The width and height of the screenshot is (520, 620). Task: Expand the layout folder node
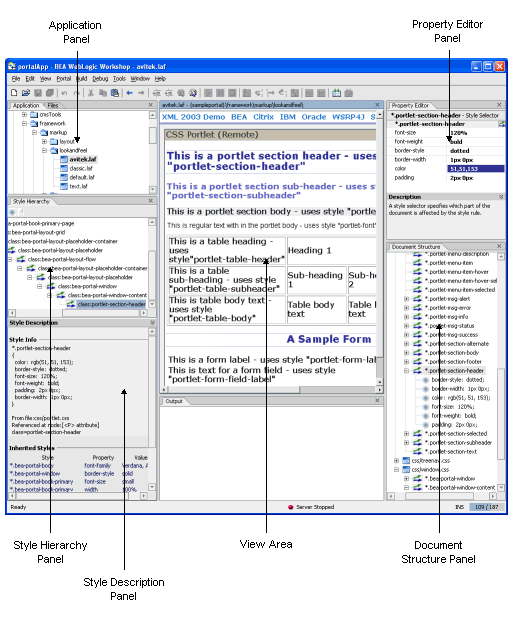click(44, 142)
